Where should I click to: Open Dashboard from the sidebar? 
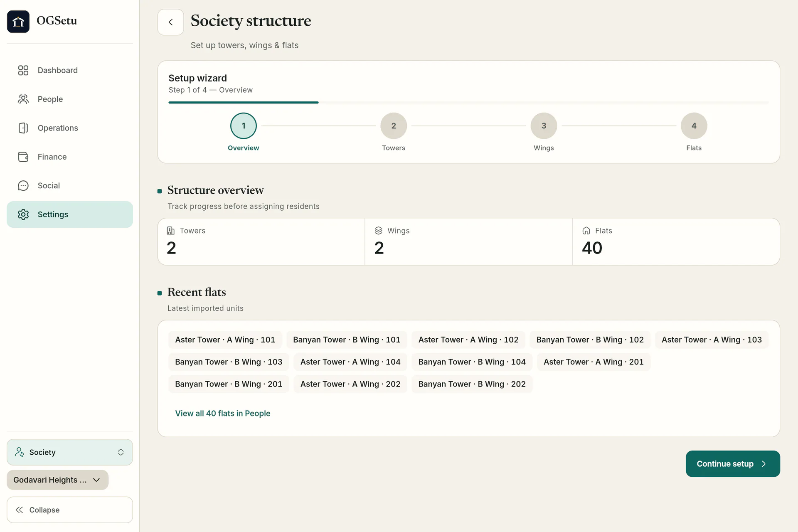click(x=70, y=70)
